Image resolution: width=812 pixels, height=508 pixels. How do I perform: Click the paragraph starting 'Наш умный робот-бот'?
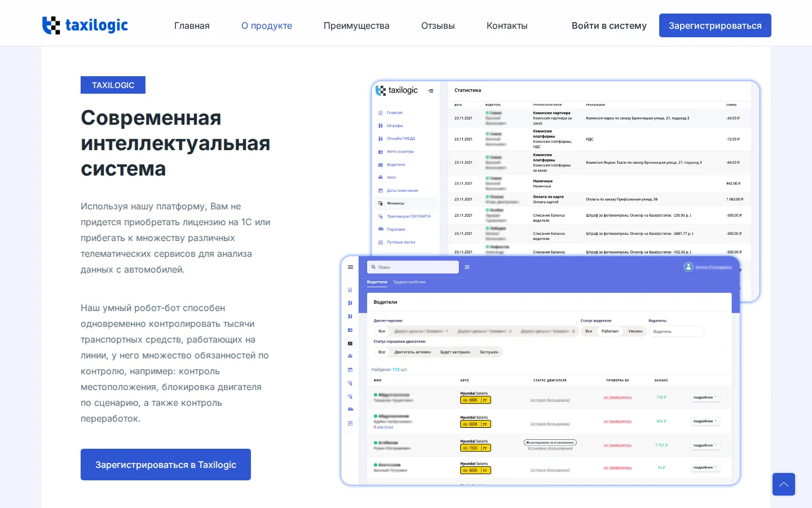[175, 364]
